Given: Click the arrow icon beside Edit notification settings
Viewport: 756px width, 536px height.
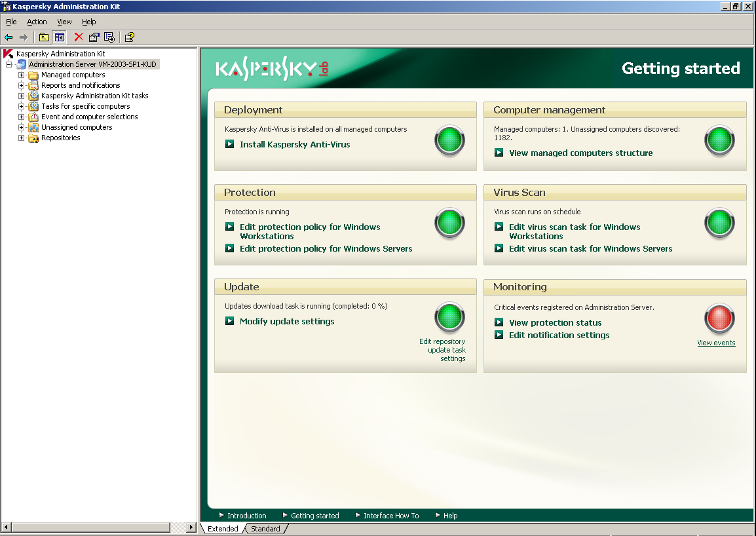Looking at the screenshot, I should coord(499,334).
